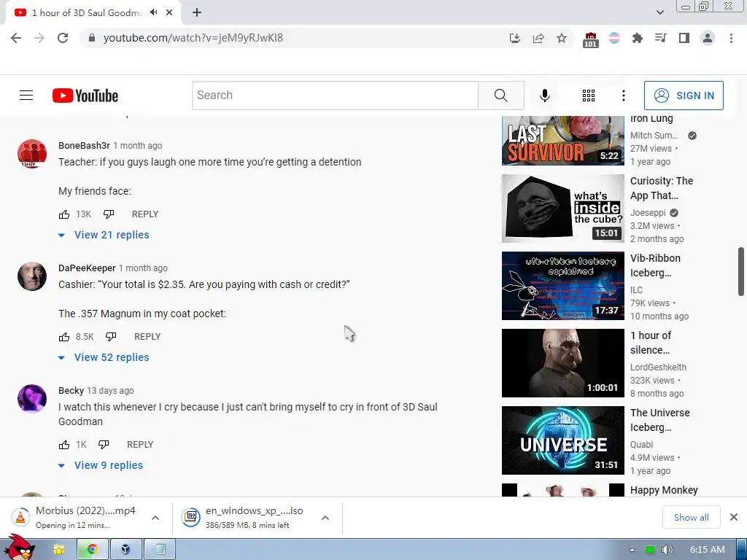Open the Chrome three-dot menu
The image size is (747, 560).
[x=731, y=38]
